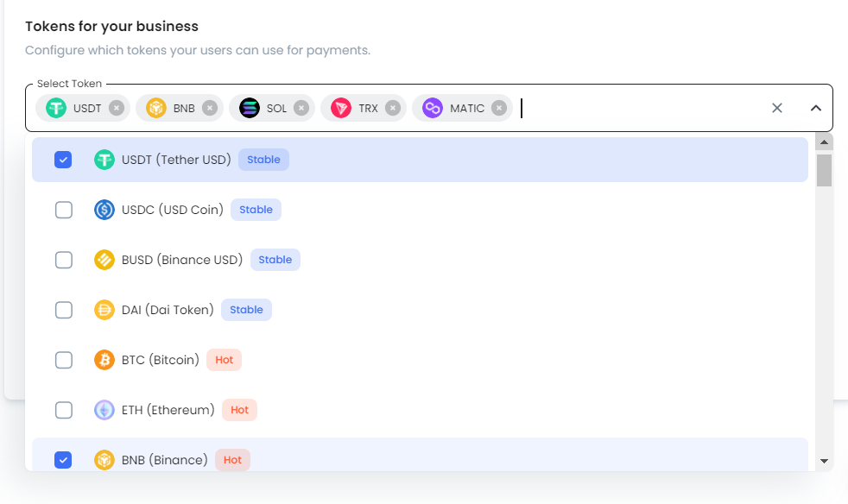Click the Hot badge next to BTC
The height and width of the screenshot is (504, 848).
[x=224, y=360]
